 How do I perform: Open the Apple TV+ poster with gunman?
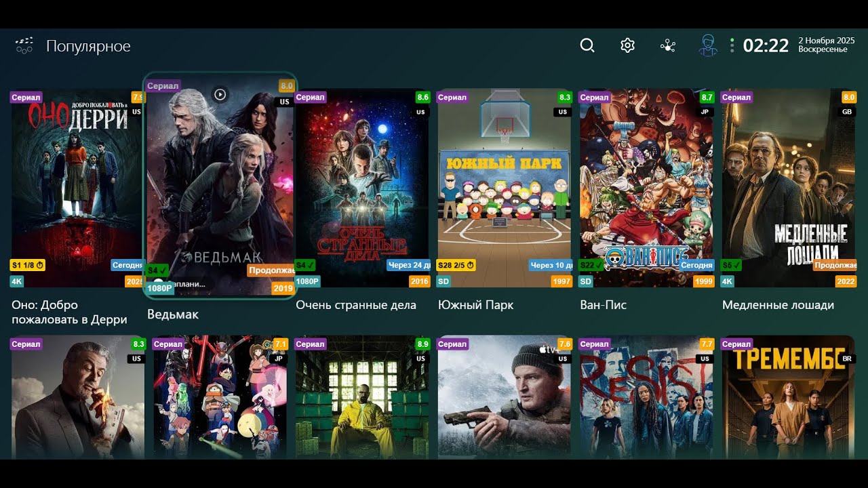pos(505,397)
